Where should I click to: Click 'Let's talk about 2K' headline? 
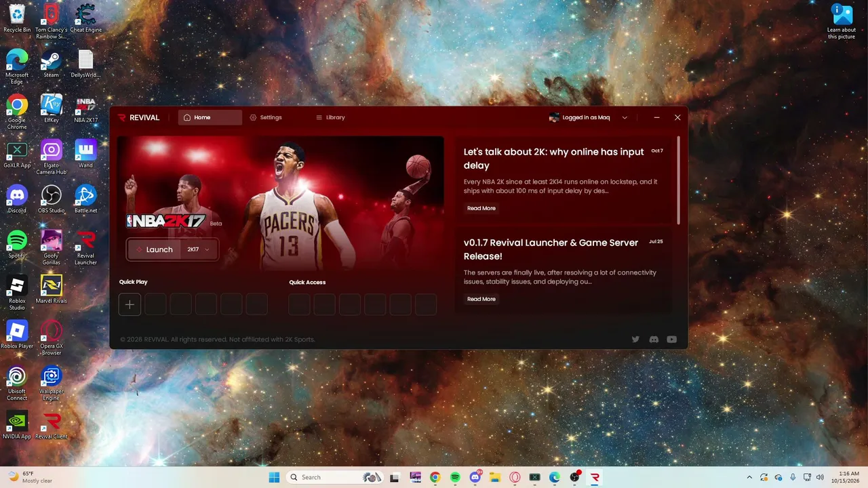click(x=554, y=159)
